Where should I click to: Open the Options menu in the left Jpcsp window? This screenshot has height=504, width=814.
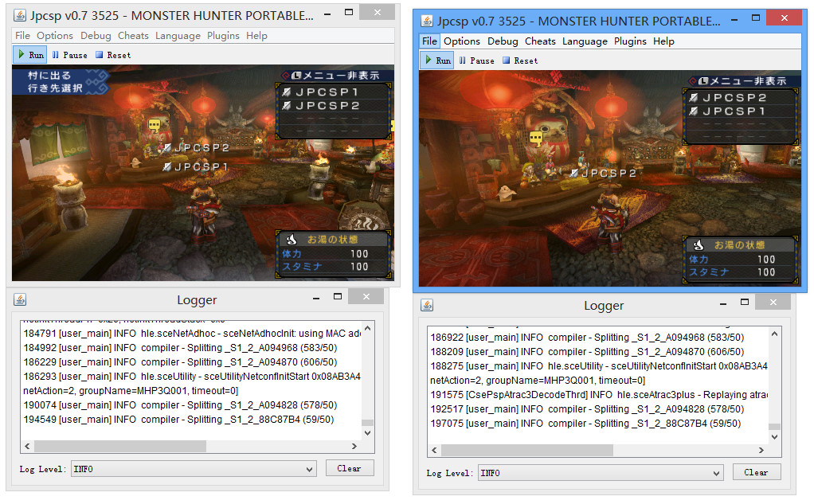pos(54,35)
